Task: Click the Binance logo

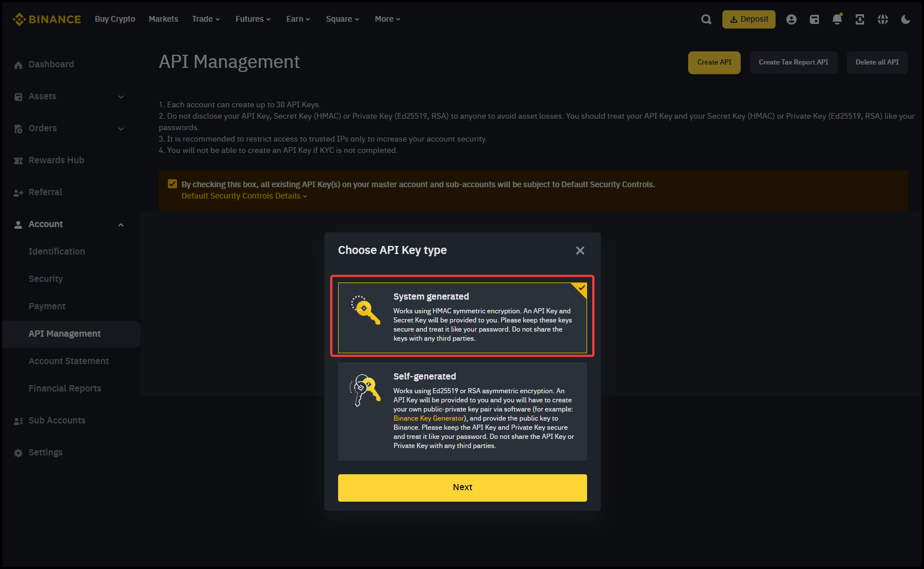Action: (47, 19)
